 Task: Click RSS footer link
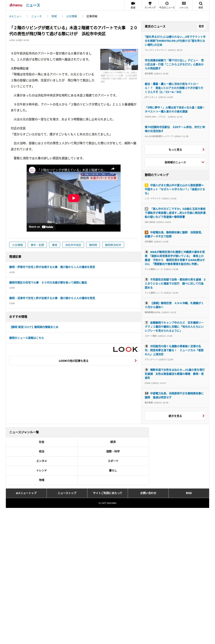pos(189,493)
